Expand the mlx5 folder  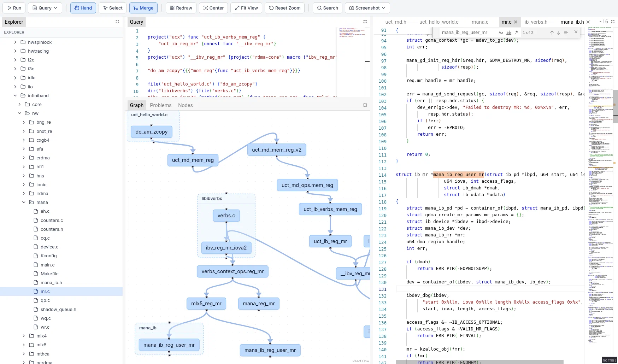tap(24, 345)
